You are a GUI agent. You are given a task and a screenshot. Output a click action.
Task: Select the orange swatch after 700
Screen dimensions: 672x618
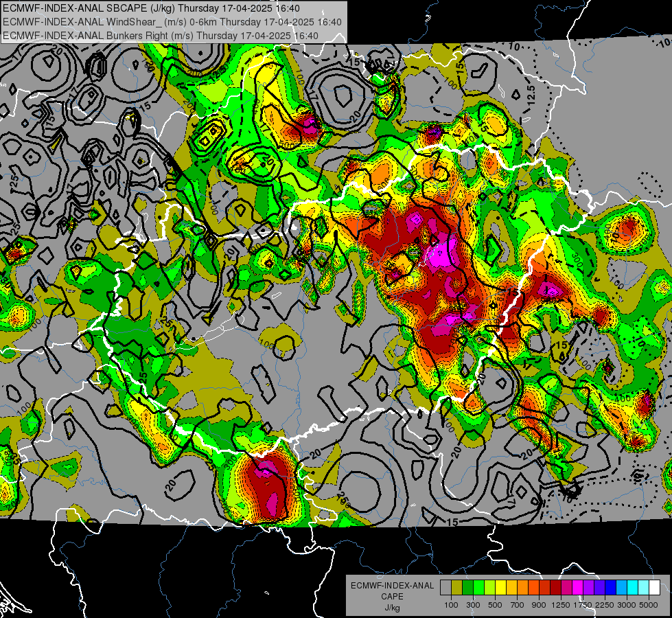point(522,587)
